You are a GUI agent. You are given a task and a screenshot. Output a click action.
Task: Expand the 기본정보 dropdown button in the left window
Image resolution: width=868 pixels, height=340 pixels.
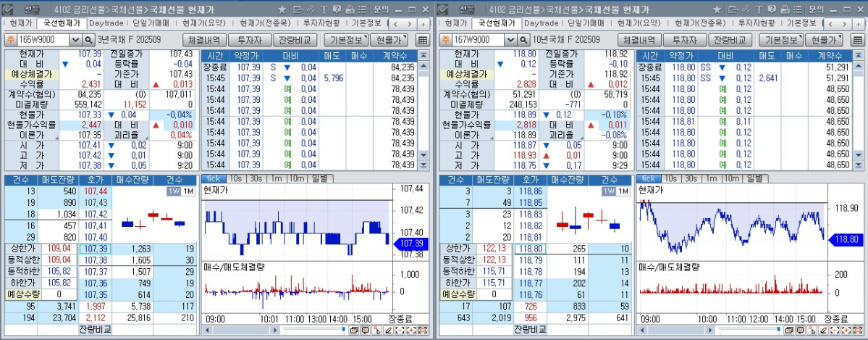(346, 40)
